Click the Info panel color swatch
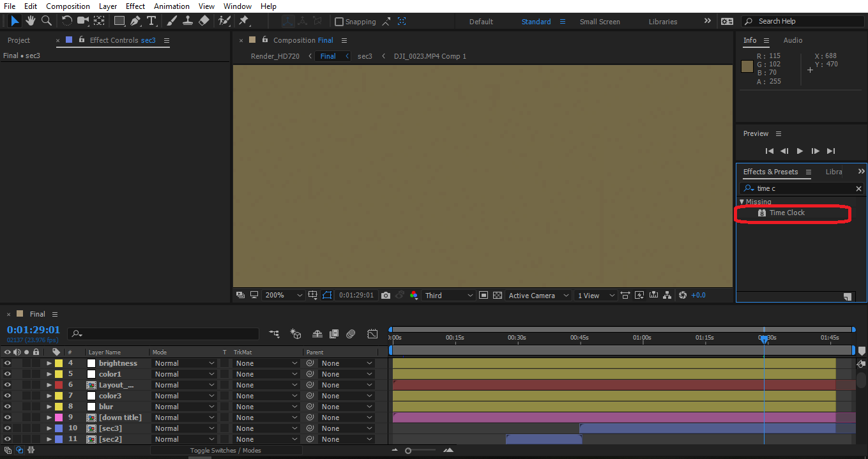868x459 pixels. pos(747,66)
